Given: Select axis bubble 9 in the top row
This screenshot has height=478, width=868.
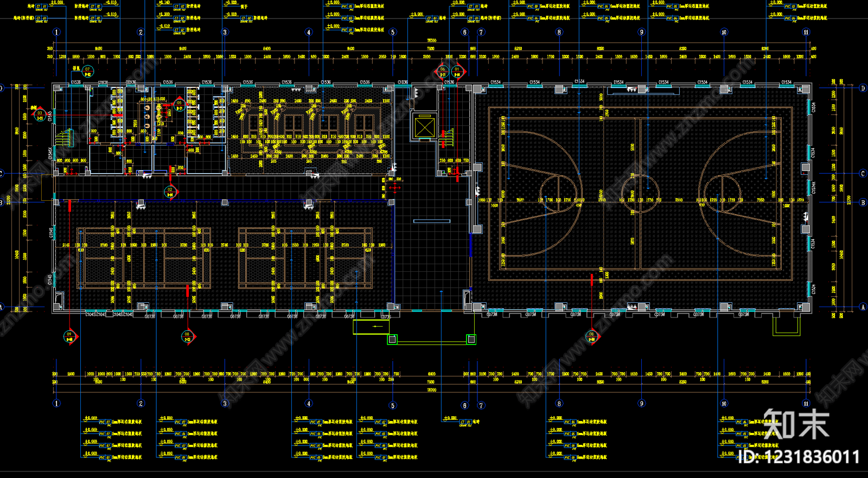Looking at the screenshot, I should click(642, 32).
